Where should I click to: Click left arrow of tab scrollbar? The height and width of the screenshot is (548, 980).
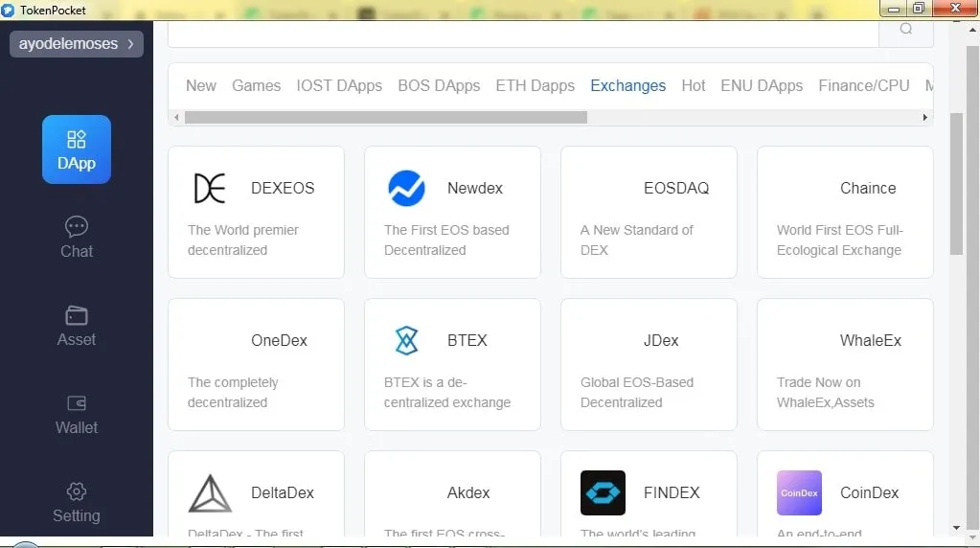coord(177,118)
